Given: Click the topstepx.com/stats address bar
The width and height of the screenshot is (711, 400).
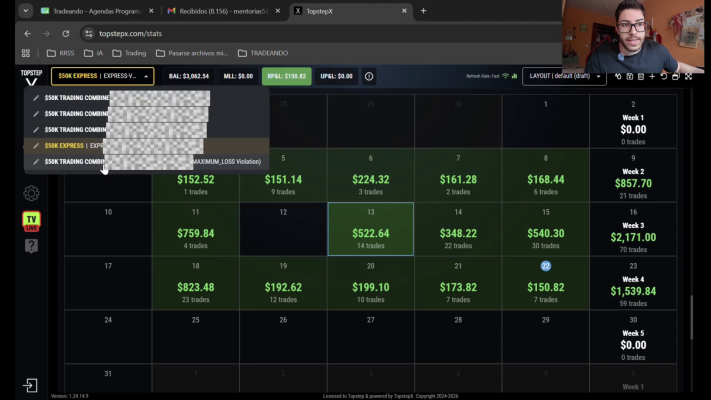Looking at the screenshot, I should [317, 34].
